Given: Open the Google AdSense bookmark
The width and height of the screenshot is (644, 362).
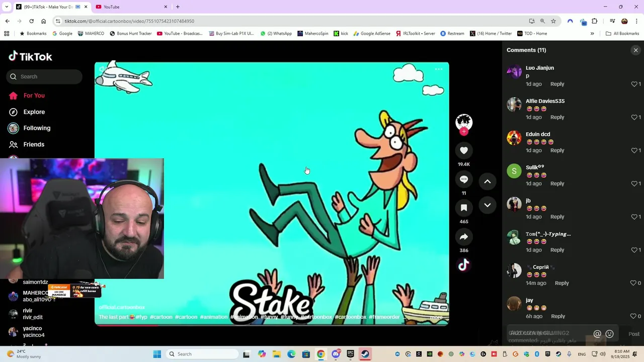Looking at the screenshot, I should (371, 34).
